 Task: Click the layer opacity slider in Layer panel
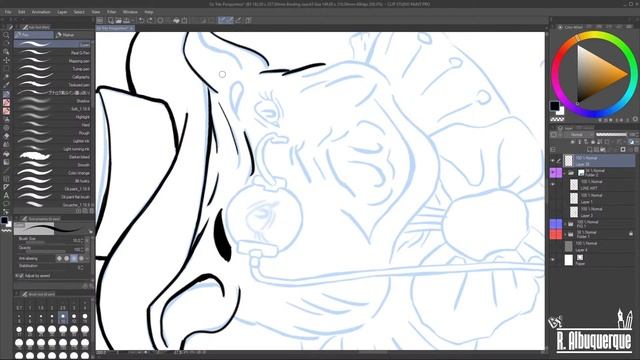point(611,134)
